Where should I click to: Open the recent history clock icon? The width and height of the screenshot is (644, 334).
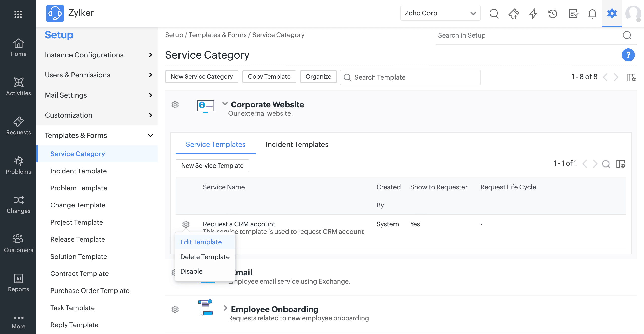(x=553, y=14)
